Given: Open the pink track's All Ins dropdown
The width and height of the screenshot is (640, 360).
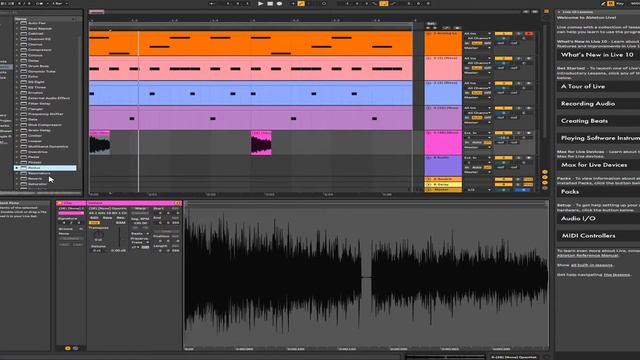Looking at the screenshot, I should (x=478, y=58).
